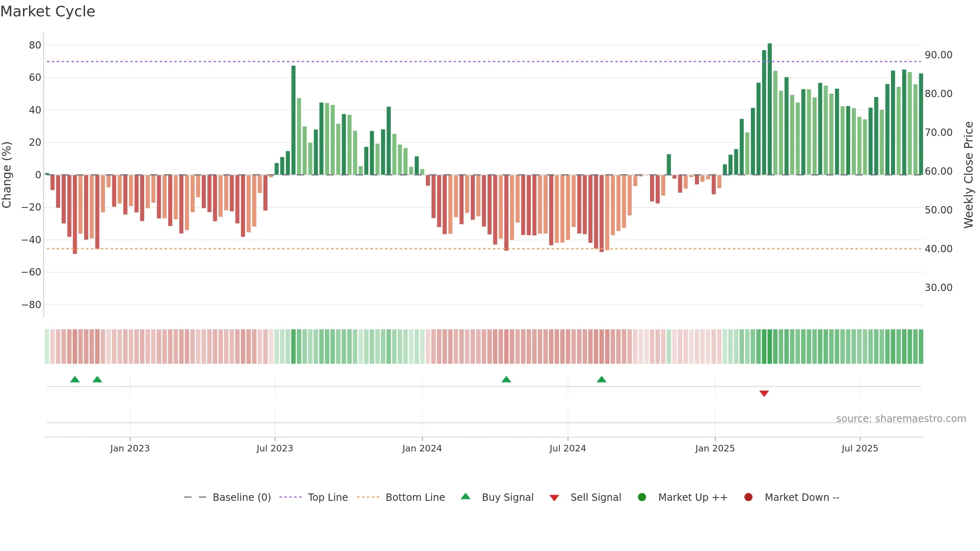Image resolution: width=980 pixels, height=551 pixels.
Task: Click the 80 left axis label
Action: (35, 45)
